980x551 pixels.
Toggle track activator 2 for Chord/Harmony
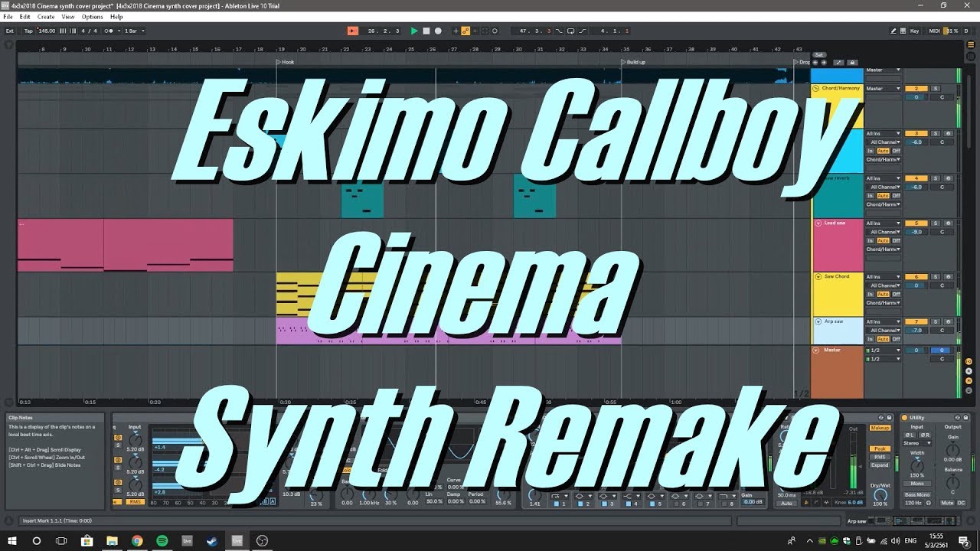[x=916, y=89]
